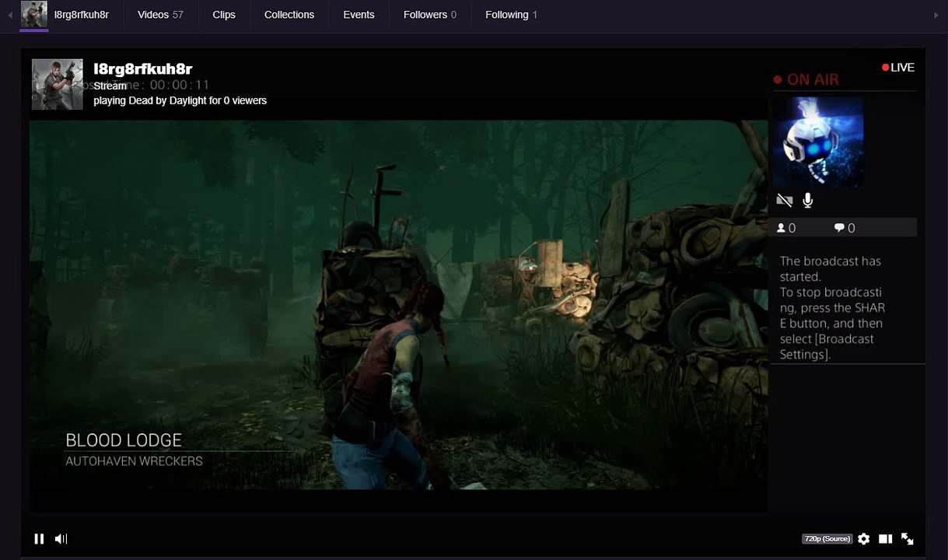
Task: Click the broadcast has started message
Action: click(x=833, y=307)
